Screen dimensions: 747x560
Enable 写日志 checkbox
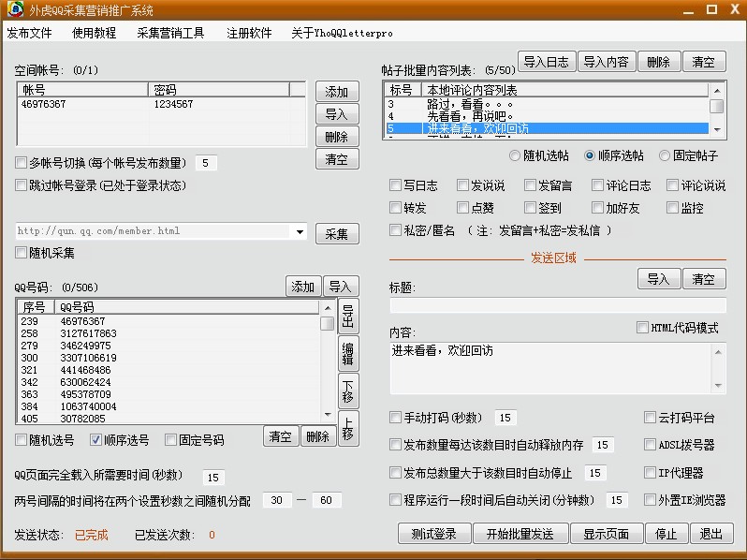(x=395, y=184)
